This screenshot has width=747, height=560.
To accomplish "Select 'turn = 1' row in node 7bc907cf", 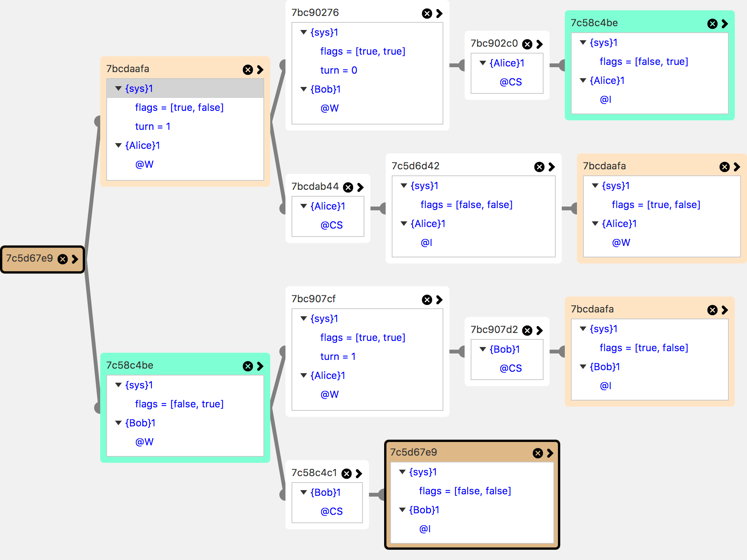I will click(x=367, y=357).
